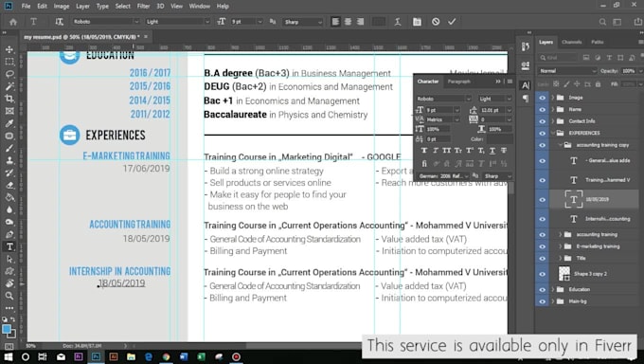Hide the Image group layer

coord(542,98)
